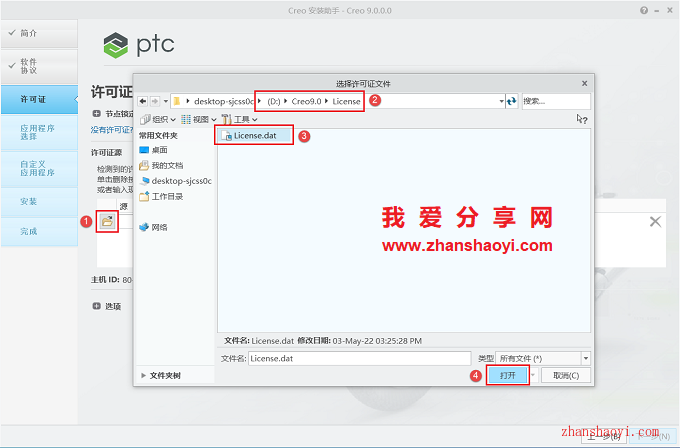Viewport: 680px width, 448px height.
Task: Click the 文件名 File name input field
Action: [x=360, y=359]
